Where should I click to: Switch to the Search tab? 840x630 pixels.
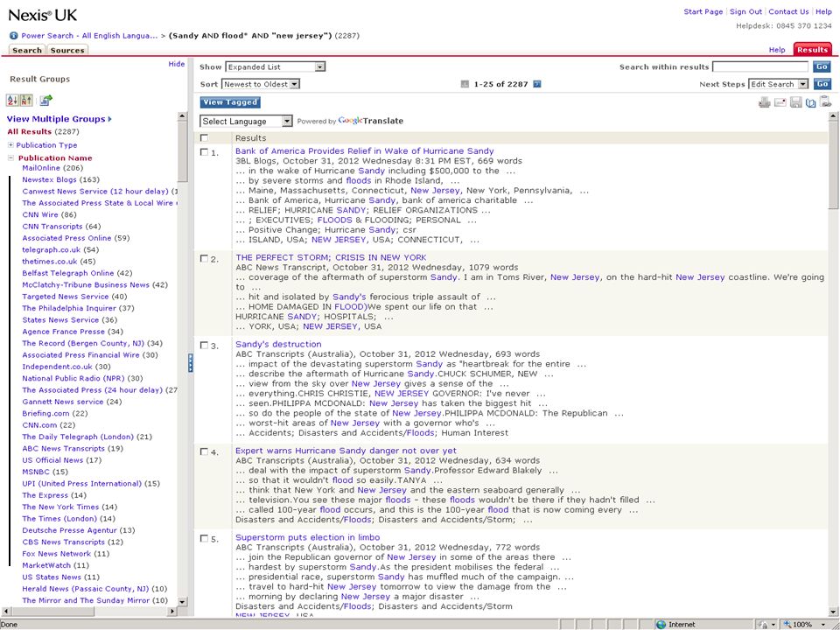(27, 51)
